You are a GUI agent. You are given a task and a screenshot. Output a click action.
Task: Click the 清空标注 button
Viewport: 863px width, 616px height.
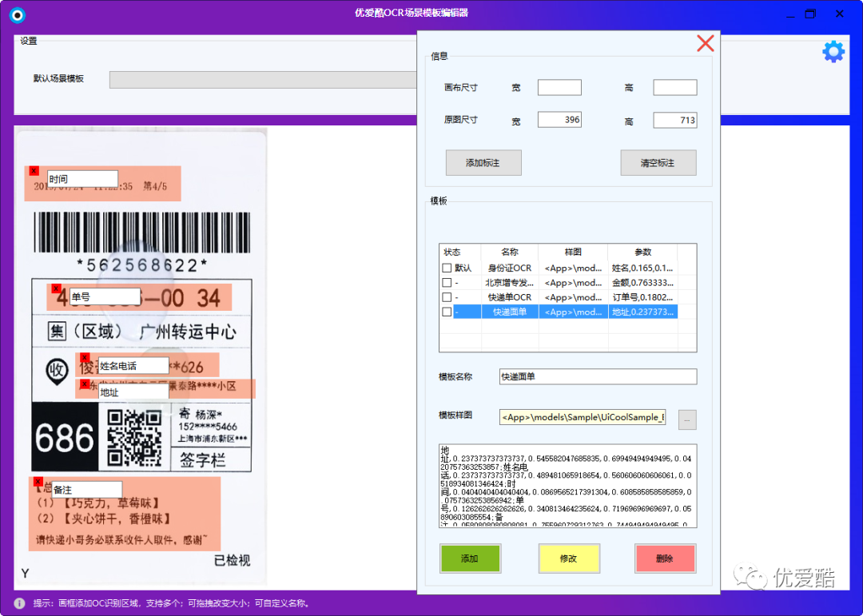658,163
